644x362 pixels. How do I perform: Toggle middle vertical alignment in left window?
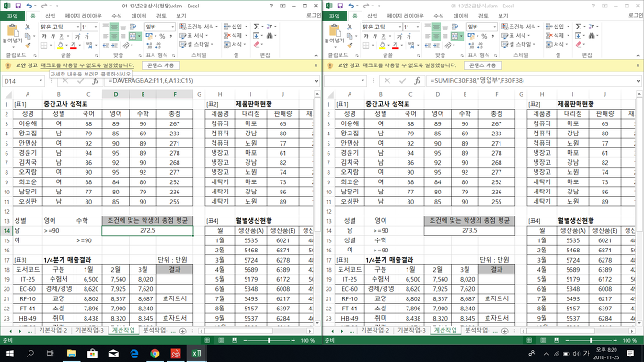[115, 27]
